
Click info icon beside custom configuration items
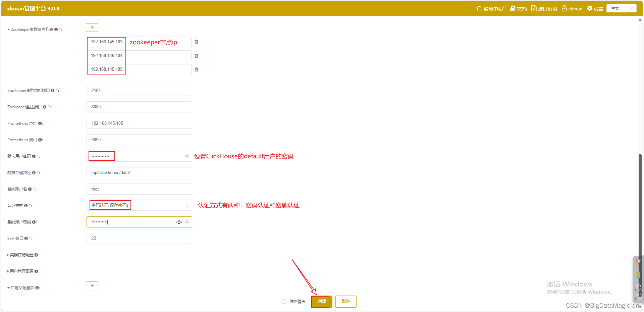[37, 288]
